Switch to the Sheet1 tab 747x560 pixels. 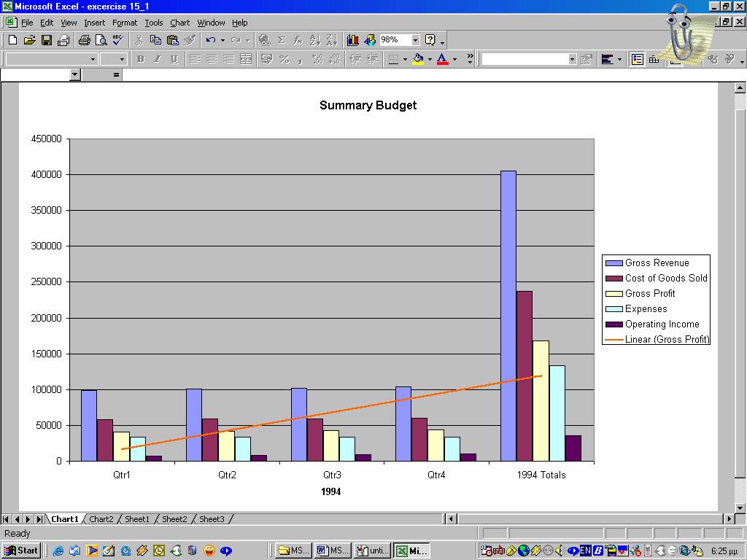[136, 519]
